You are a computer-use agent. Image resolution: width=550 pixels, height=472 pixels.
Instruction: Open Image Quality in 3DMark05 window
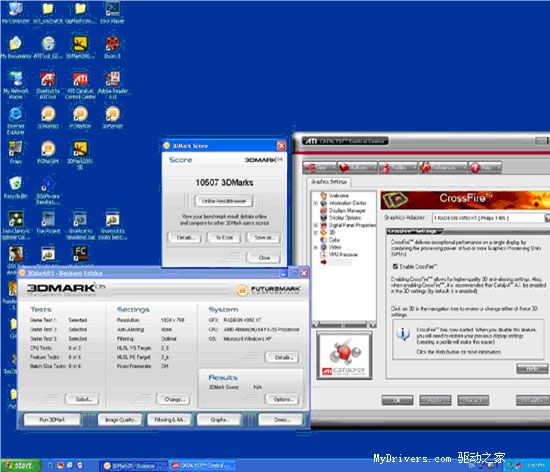[120, 420]
